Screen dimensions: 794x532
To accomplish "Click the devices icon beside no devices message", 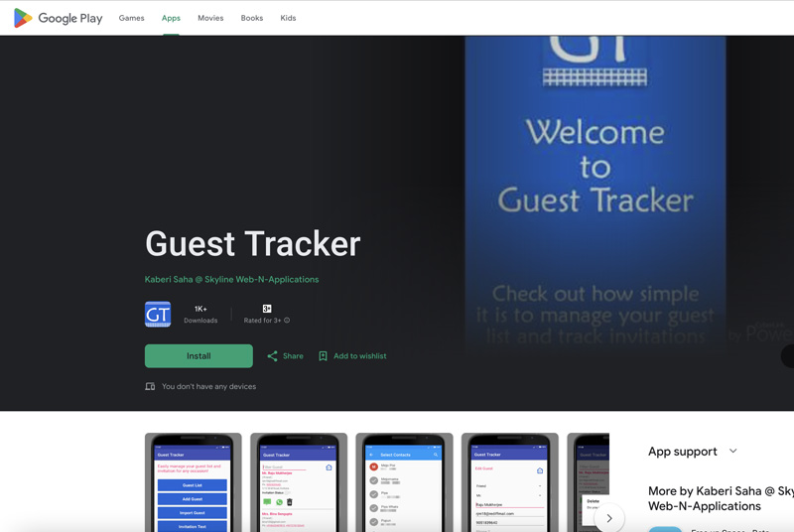I will [x=150, y=386].
